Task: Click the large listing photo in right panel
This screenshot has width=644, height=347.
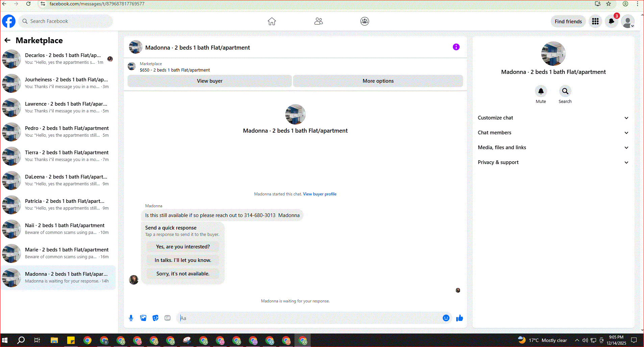Action: pos(553,54)
